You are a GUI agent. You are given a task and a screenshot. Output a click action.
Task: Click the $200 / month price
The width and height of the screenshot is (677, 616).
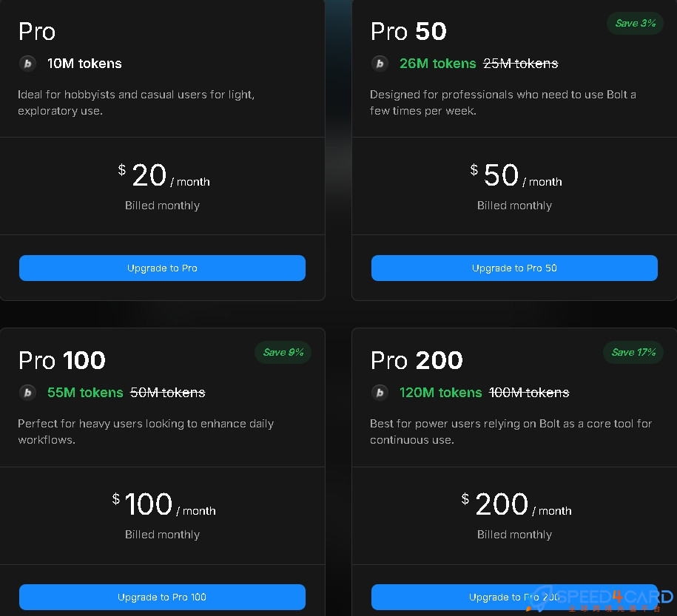[516, 504]
